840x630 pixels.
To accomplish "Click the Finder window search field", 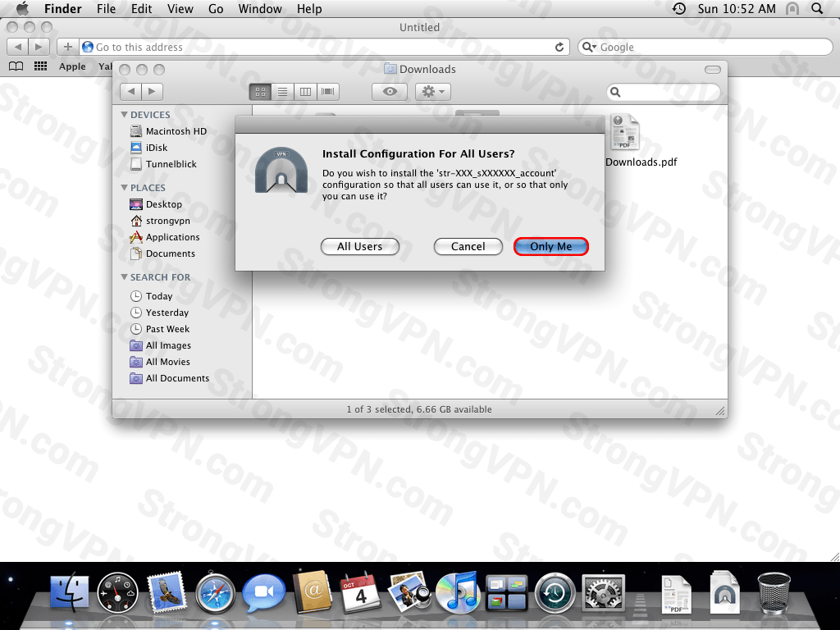I will [x=664, y=92].
